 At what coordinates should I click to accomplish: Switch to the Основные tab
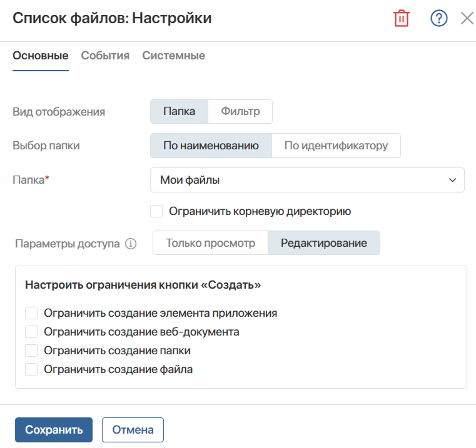[x=41, y=56]
